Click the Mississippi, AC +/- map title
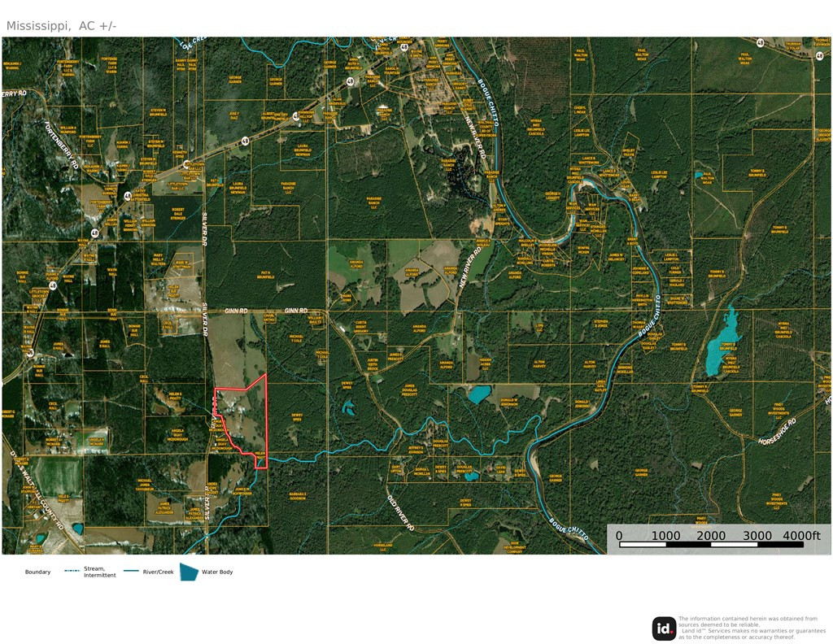Image resolution: width=833 pixels, height=644 pixels. (x=62, y=26)
